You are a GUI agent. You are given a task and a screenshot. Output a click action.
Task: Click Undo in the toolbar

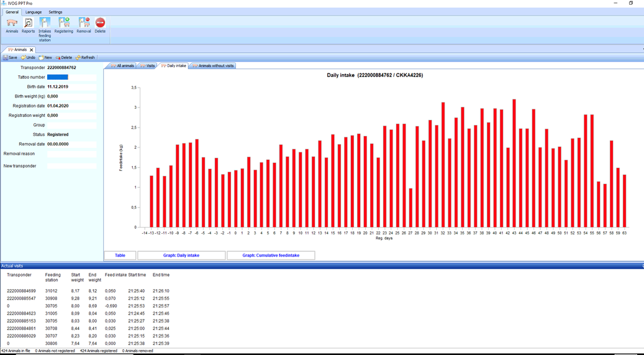tap(29, 58)
